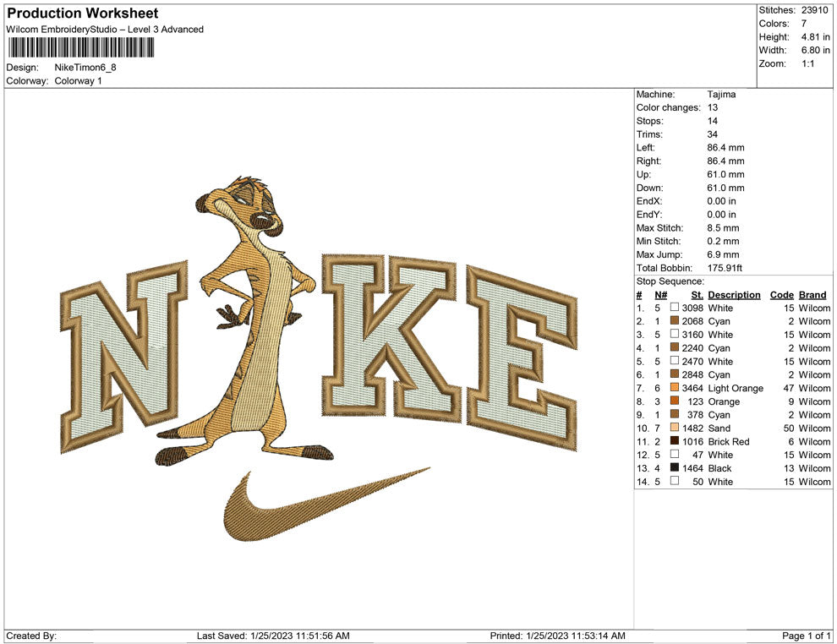Click the Height value 4.81 in

tap(815, 37)
